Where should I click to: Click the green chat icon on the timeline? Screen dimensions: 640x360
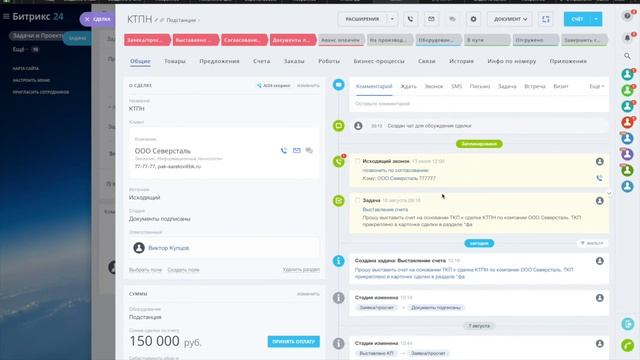pos(338,126)
